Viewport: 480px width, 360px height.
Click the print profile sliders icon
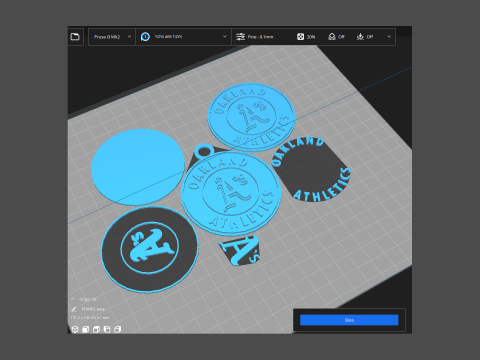pos(240,37)
